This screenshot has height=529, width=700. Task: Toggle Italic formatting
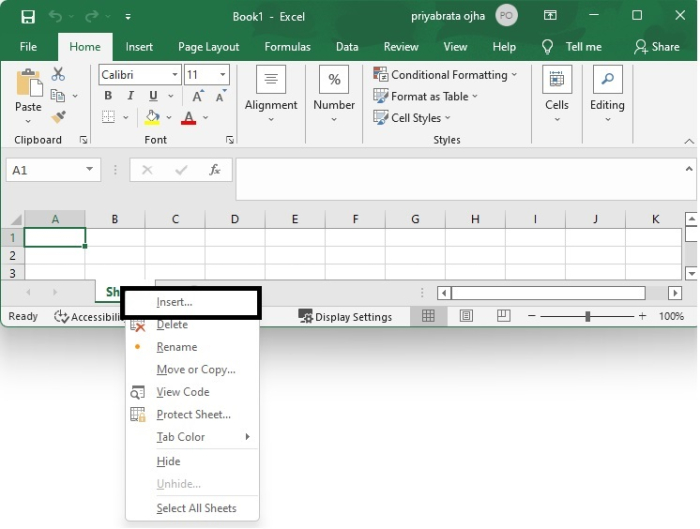tap(128, 96)
